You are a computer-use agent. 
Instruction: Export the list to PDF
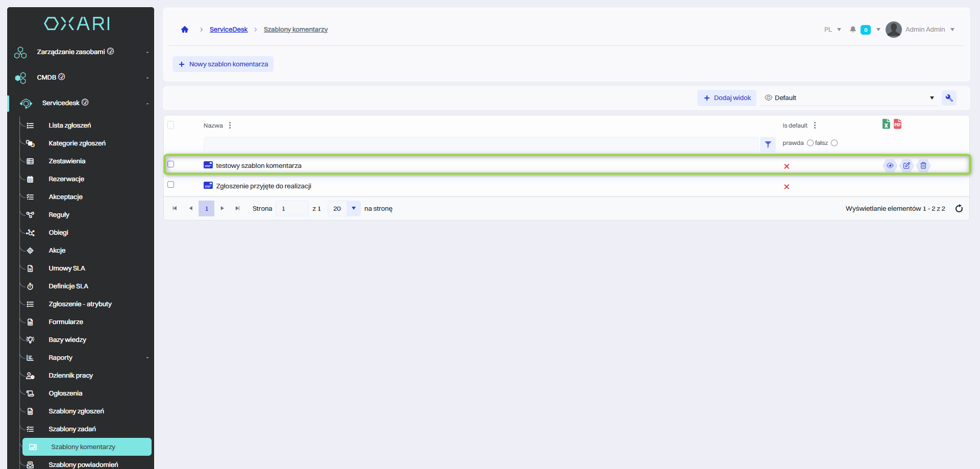coord(897,124)
